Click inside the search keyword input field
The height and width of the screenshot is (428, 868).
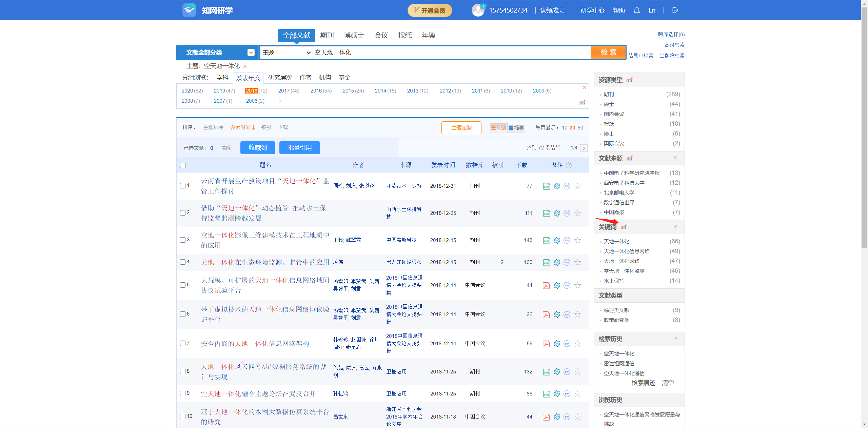pos(441,53)
